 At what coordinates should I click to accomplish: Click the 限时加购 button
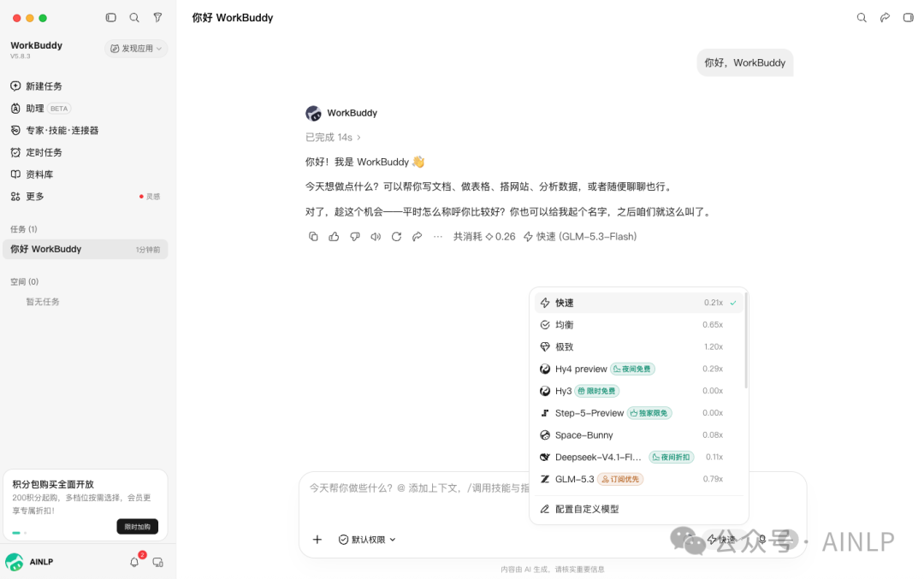click(x=137, y=527)
